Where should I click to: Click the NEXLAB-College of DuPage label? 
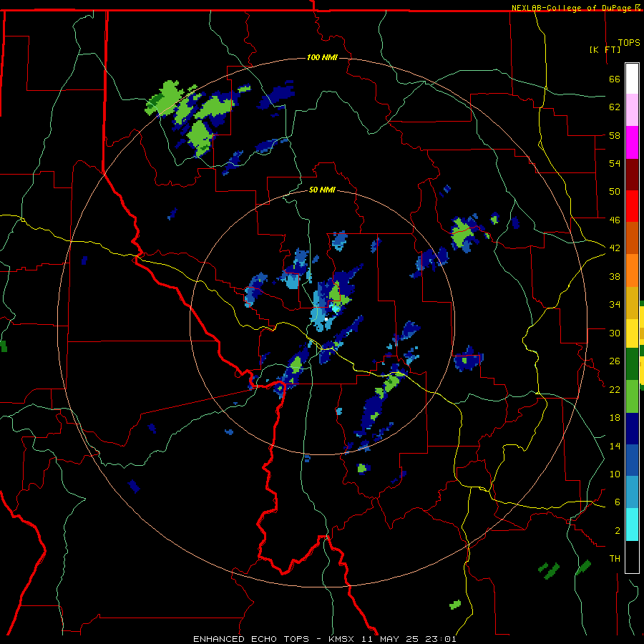click(x=575, y=8)
